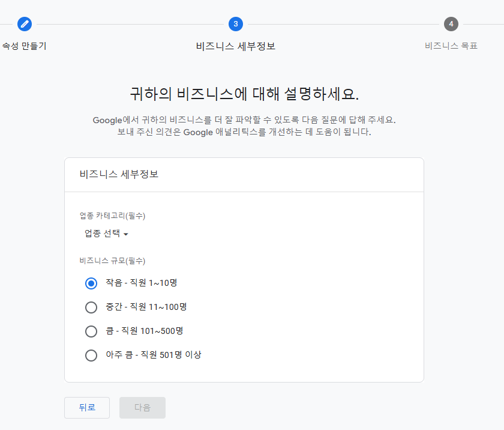The width and height of the screenshot is (504, 430).
Task: Click the 뒤로 button
Action: [x=87, y=408]
